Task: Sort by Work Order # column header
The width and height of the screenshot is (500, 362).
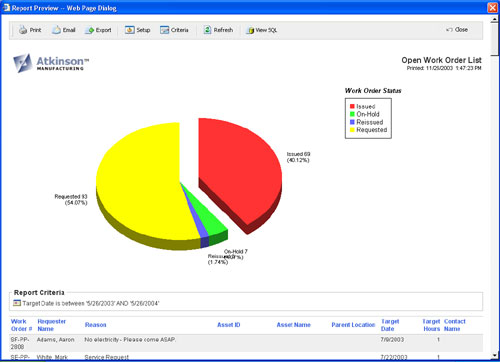Action: click(21, 325)
